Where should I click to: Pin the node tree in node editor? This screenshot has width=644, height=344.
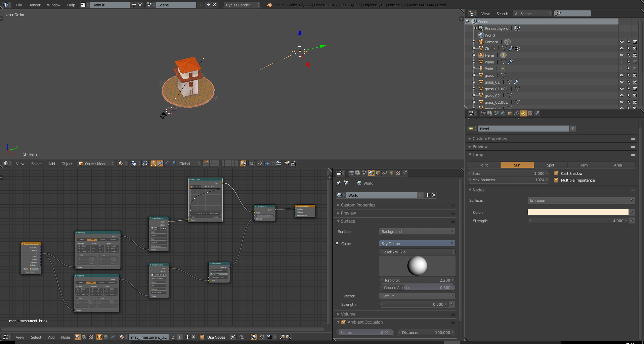[233, 337]
